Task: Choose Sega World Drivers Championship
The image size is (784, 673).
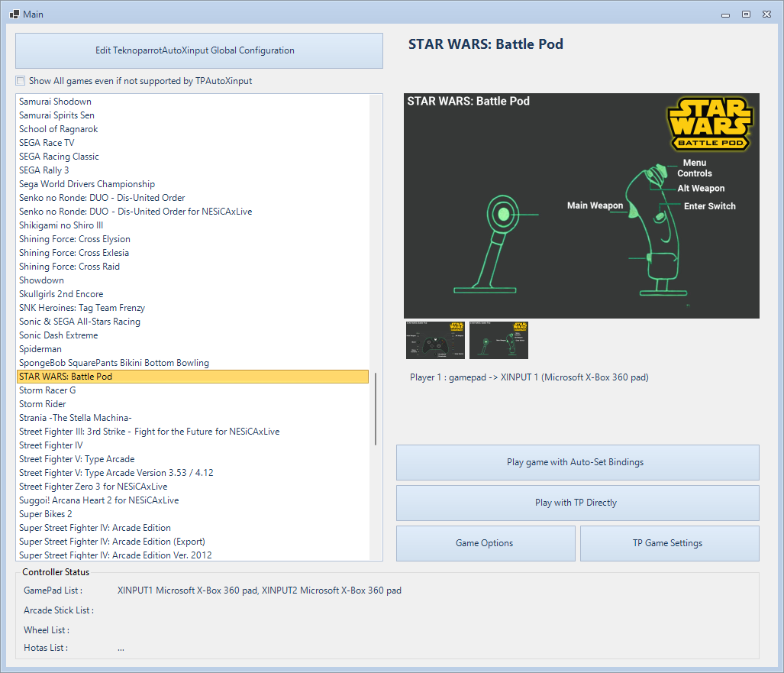Action: click(x=192, y=184)
